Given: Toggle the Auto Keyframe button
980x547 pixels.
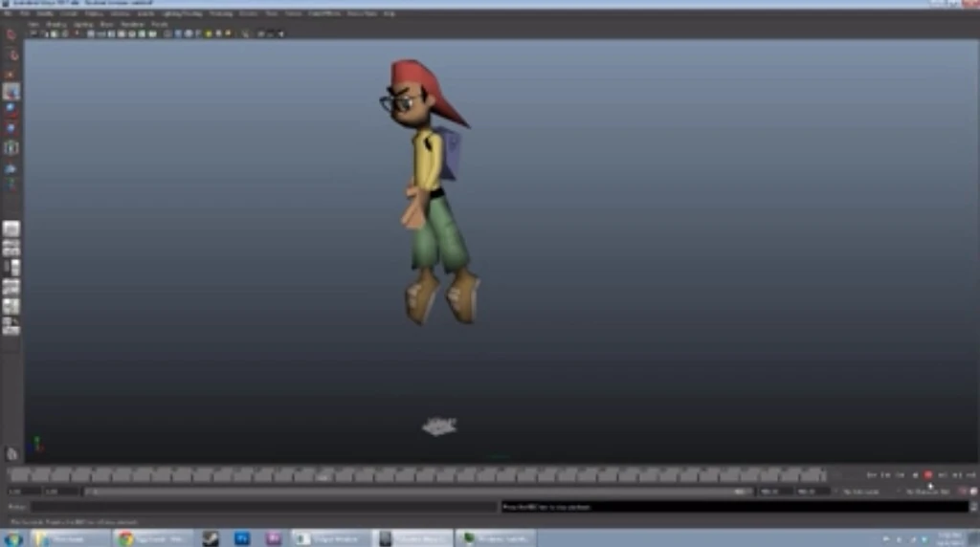Looking at the screenshot, I should (x=963, y=492).
